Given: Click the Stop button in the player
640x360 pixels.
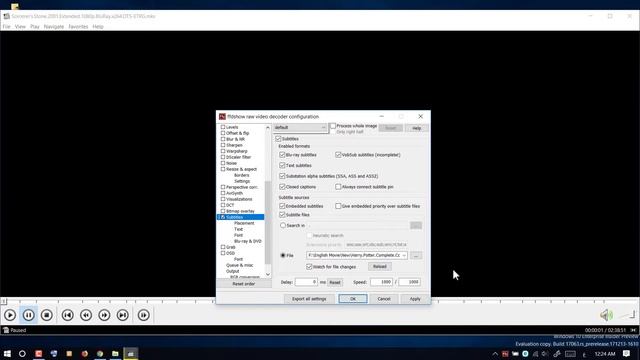Looking at the screenshot, I should pyautogui.click(x=47, y=315).
